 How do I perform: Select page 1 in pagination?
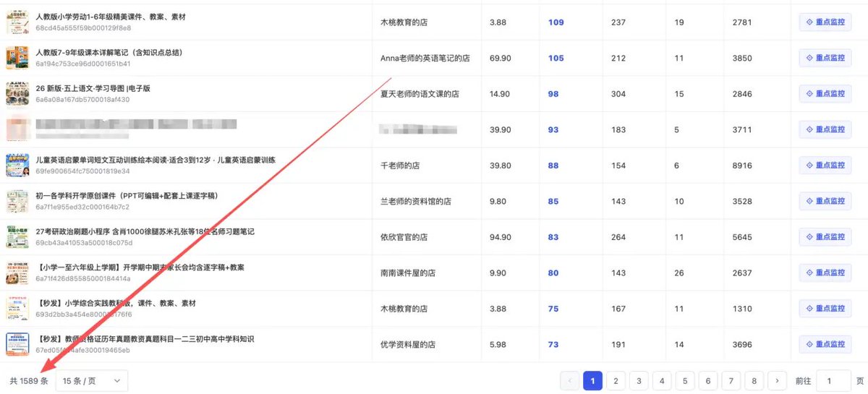[x=593, y=380]
